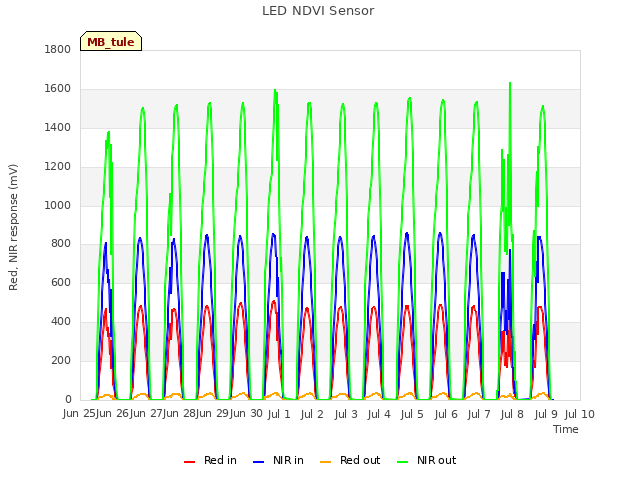Click the 600 y-axis tick label
Viewport: 640px width, 480px height.
click(x=61, y=282)
